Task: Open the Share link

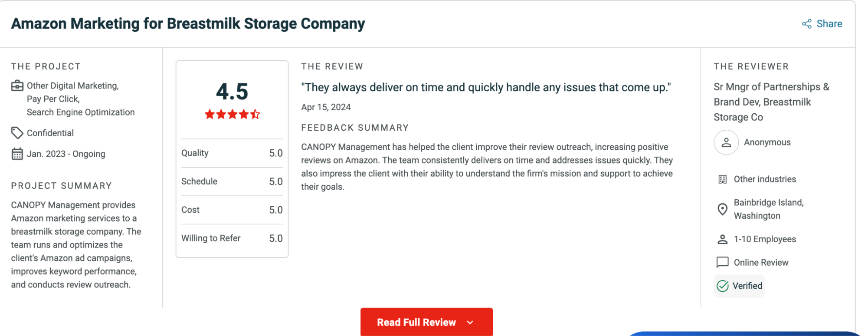Action: coord(829,24)
